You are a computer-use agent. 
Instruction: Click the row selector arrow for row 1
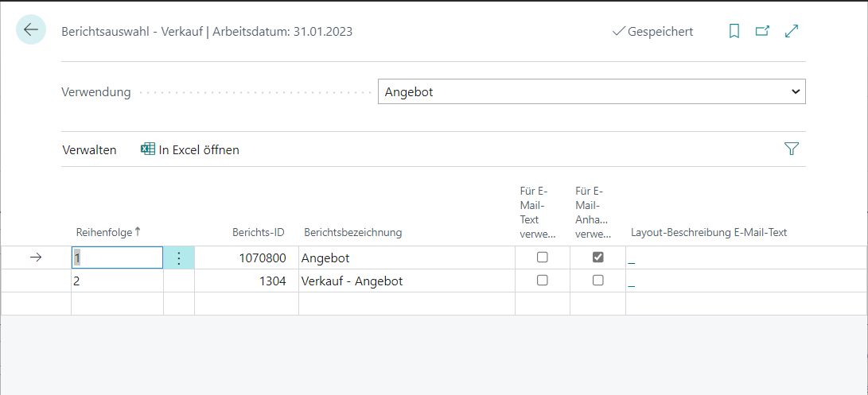[x=36, y=258]
